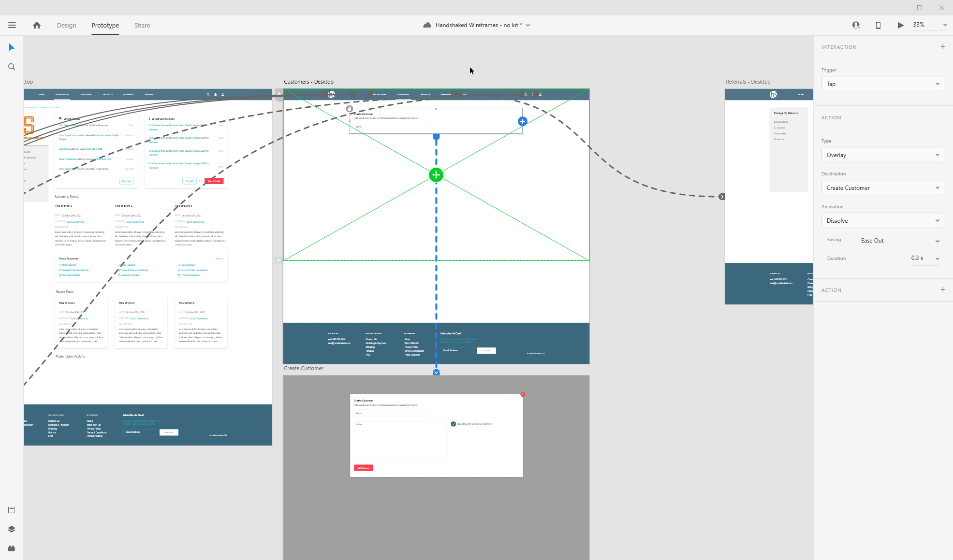Open the hamburger main menu
This screenshot has height=560, width=953.
point(12,25)
